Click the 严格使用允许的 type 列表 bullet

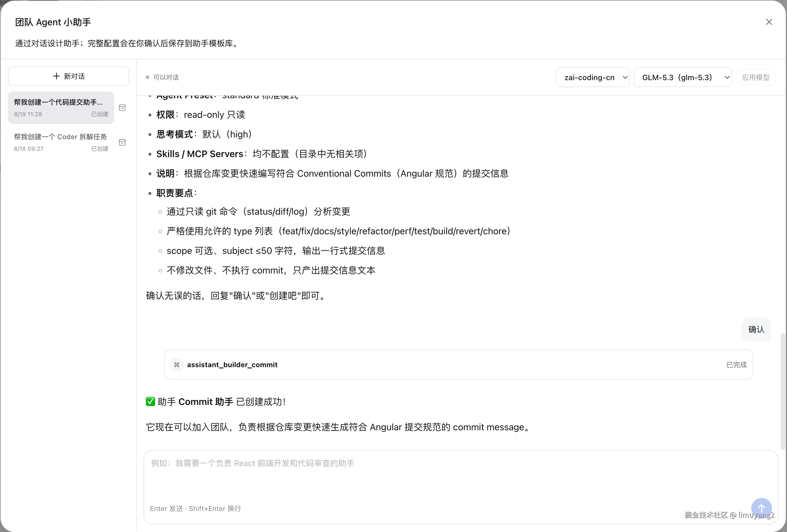pyautogui.click(x=339, y=231)
